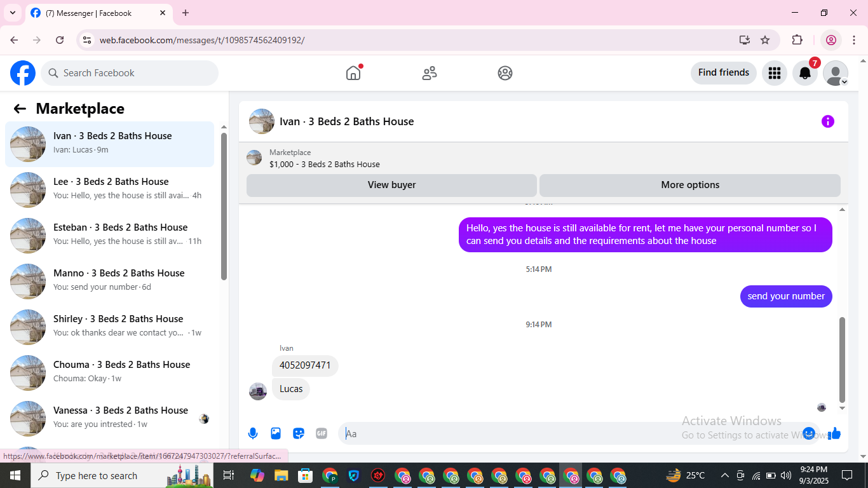Click the More options button
The width and height of the screenshot is (868, 488).
[690, 185]
